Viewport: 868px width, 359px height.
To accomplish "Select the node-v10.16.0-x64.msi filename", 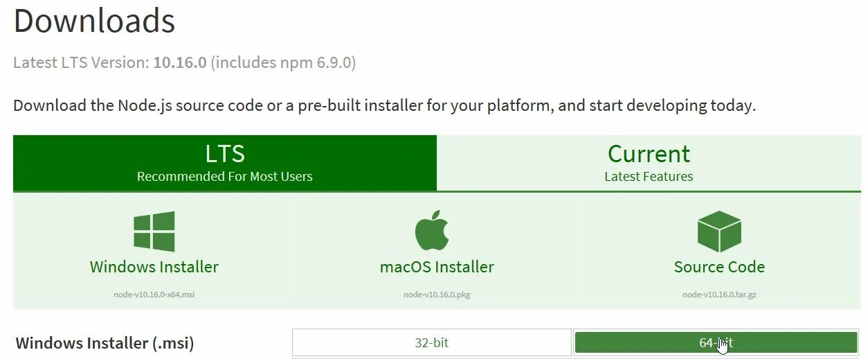I will [154, 294].
